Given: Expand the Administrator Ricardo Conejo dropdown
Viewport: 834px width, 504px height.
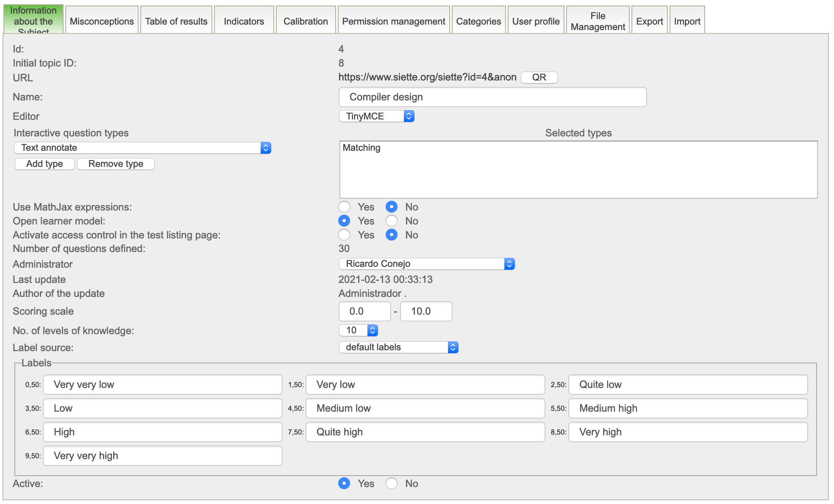Looking at the screenshot, I should pyautogui.click(x=426, y=264).
